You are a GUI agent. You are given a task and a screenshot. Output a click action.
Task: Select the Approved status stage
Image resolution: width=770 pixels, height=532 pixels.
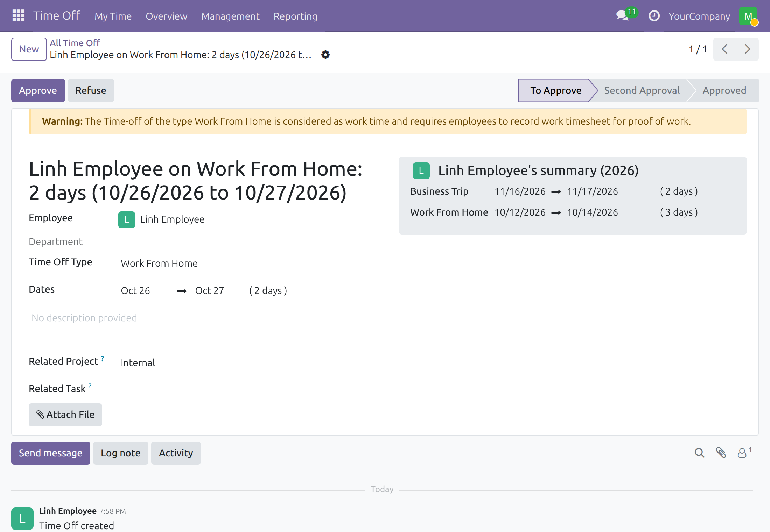tap(724, 90)
